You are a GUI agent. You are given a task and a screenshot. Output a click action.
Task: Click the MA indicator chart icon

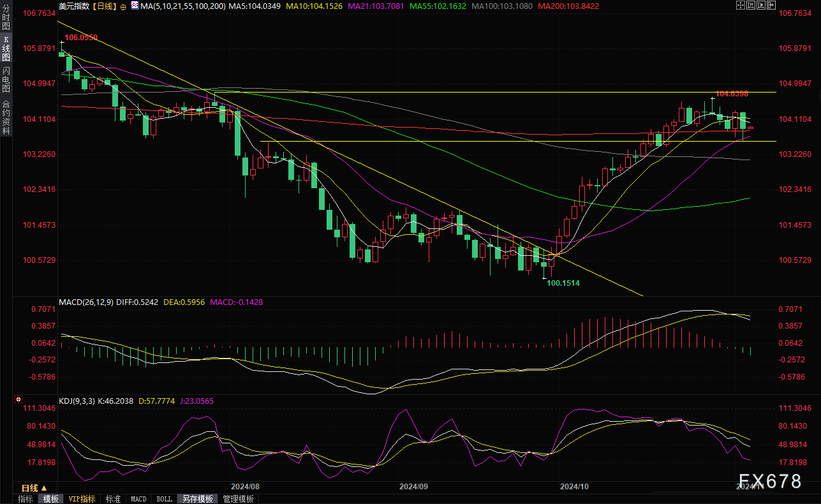(x=134, y=6)
